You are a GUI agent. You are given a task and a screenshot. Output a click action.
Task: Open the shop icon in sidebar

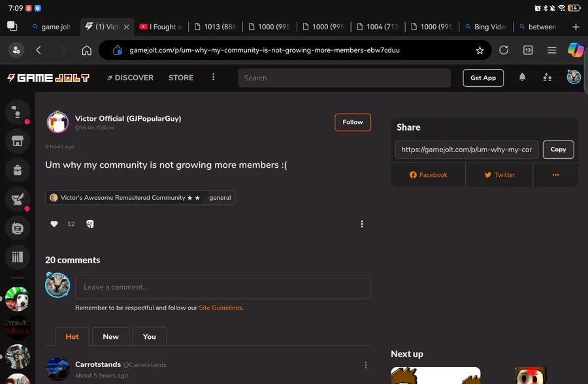[x=17, y=141]
